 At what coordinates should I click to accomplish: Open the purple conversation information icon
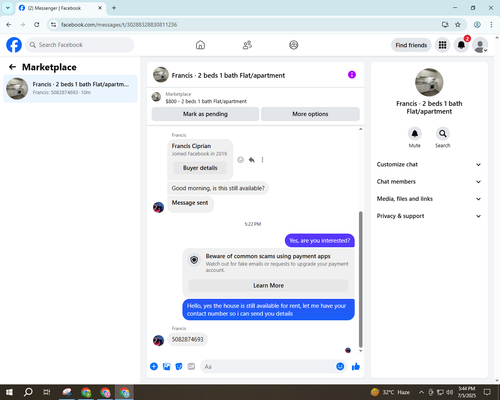(x=352, y=75)
